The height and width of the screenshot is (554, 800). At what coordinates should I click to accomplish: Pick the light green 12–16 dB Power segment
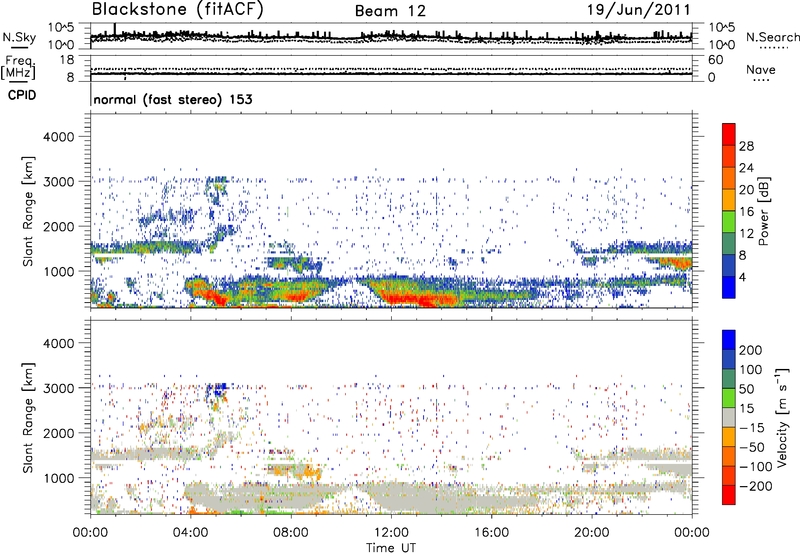click(729, 222)
